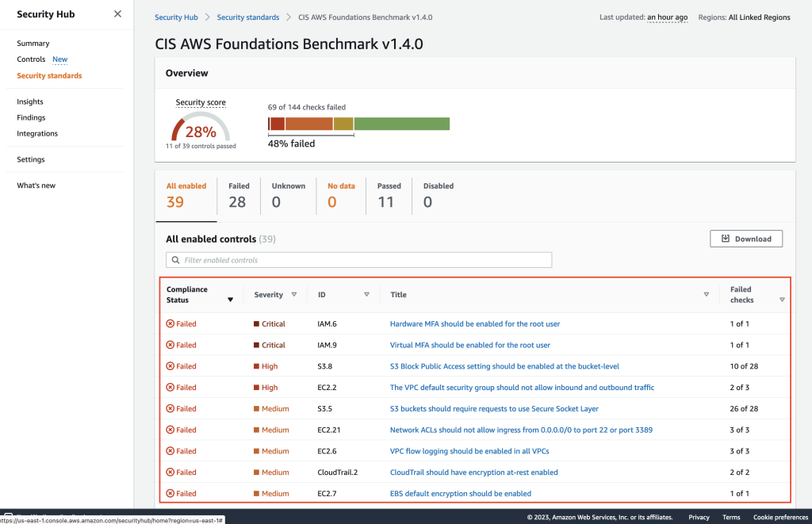Click the Medium severity square for EC2.7
This screenshot has width=812, height=524.
pyautogui.click(x=256, y=493)
